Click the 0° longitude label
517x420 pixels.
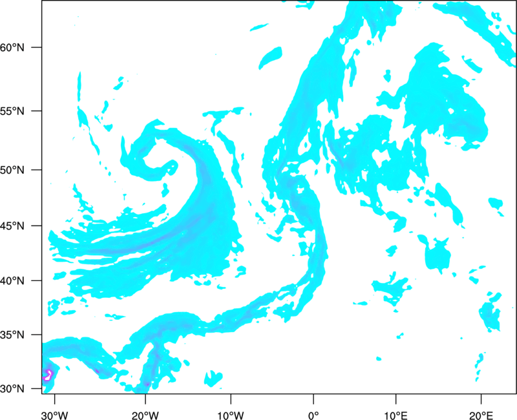pos(313,415)
